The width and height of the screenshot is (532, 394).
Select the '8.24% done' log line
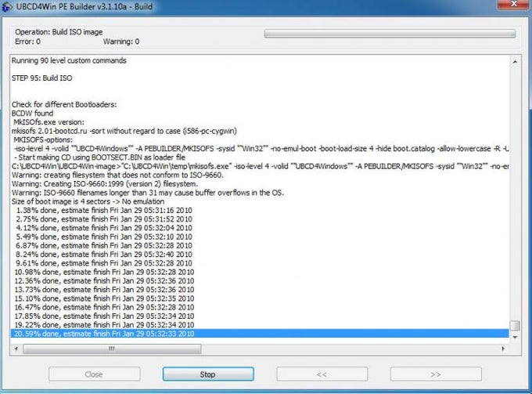point(260,254)
